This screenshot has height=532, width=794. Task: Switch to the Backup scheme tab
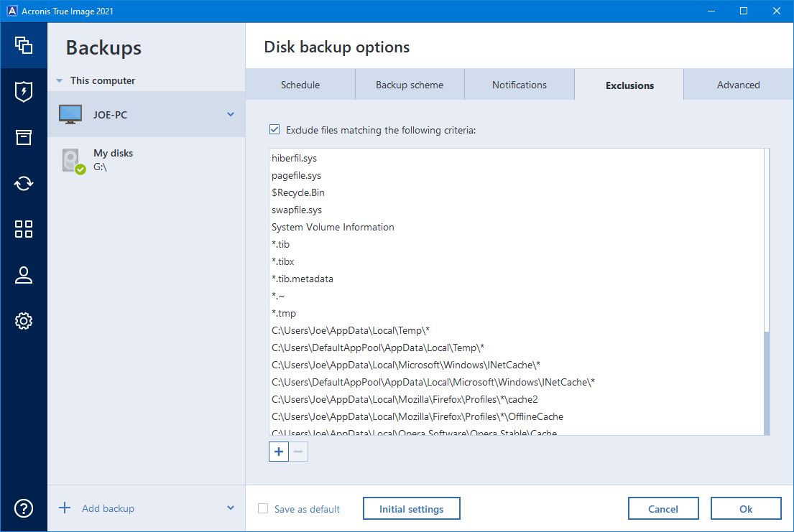[x=410, y=85]
